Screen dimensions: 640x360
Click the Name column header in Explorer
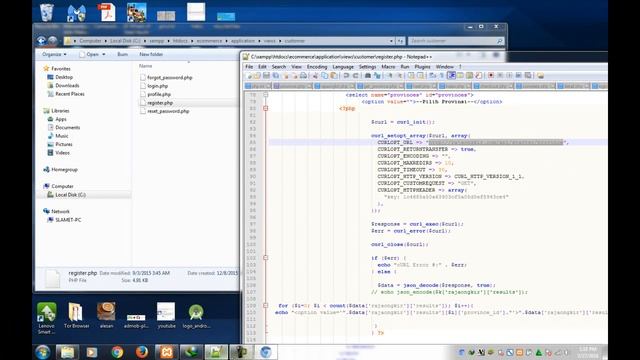[x=145, y=66]
